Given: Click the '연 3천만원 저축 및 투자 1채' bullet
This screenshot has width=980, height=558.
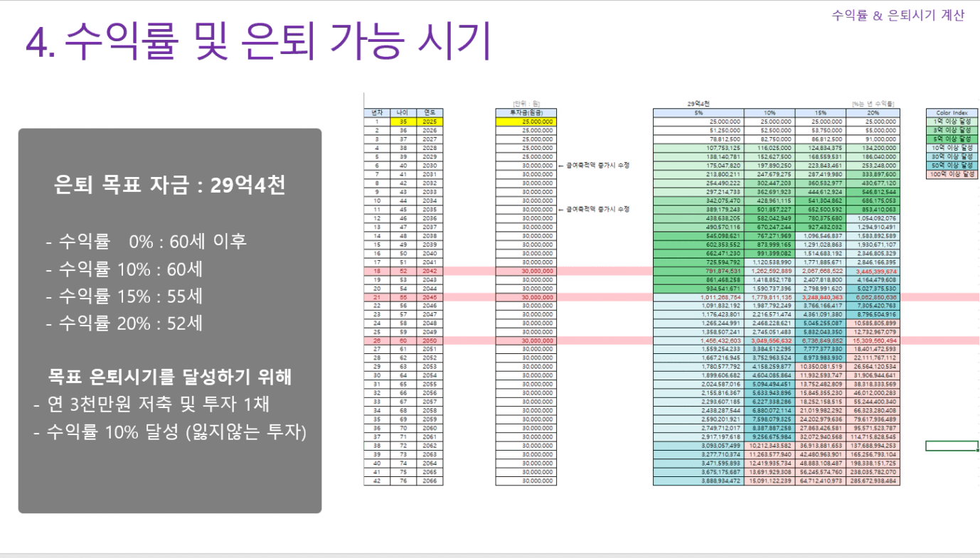Looking at the screenshot, I should 151,404.
